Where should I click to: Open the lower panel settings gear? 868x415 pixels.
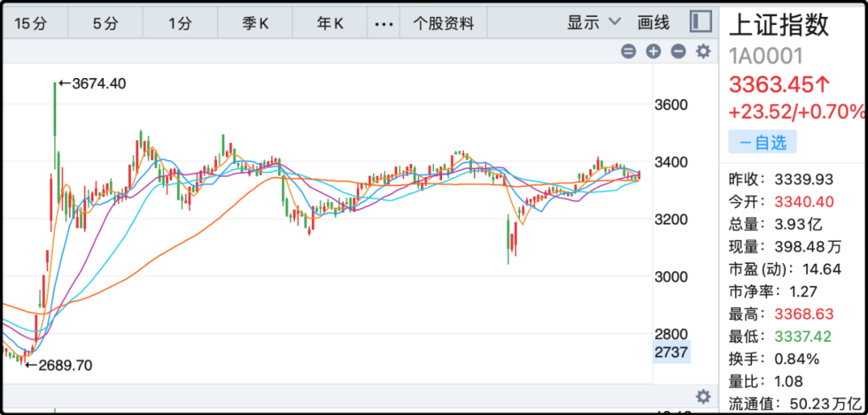click(703, 397)
